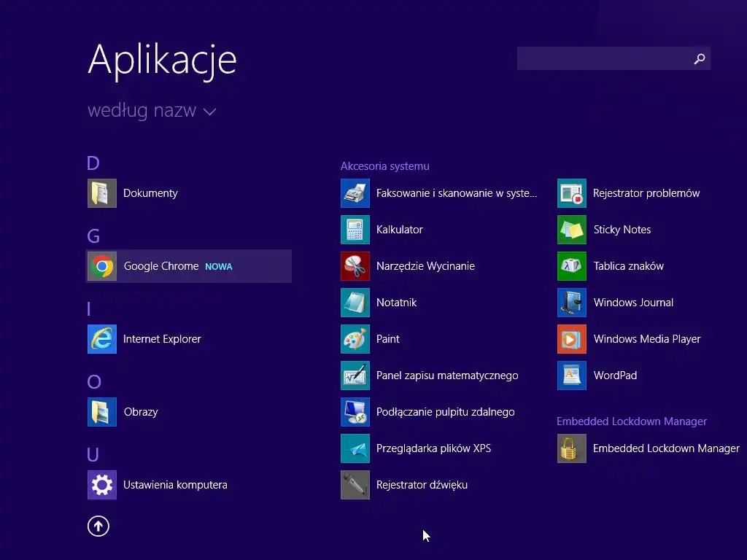The image size is (747, 560).
Task: Select the letter D group header
Action: point(93,163)
